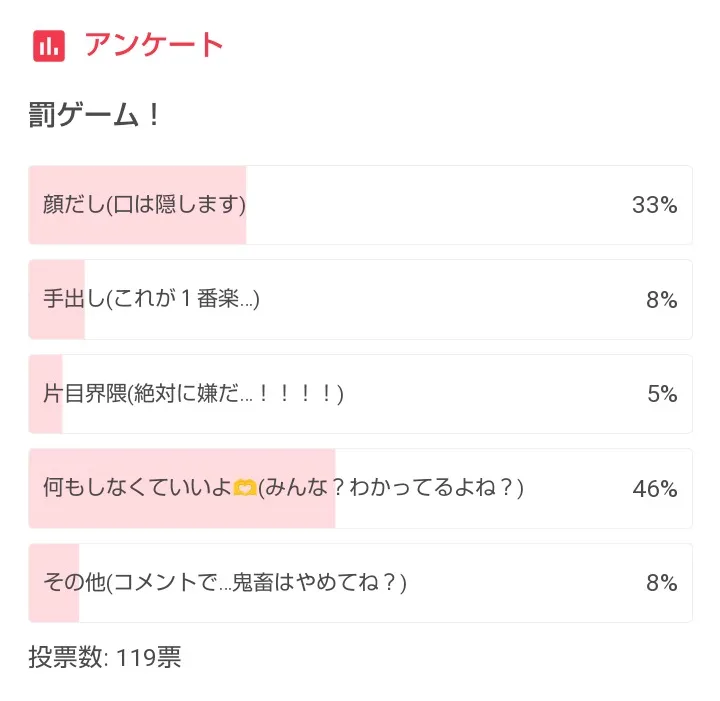Click the pink bar of 顔だし option
Screen dimensions: 720x701
137,205
